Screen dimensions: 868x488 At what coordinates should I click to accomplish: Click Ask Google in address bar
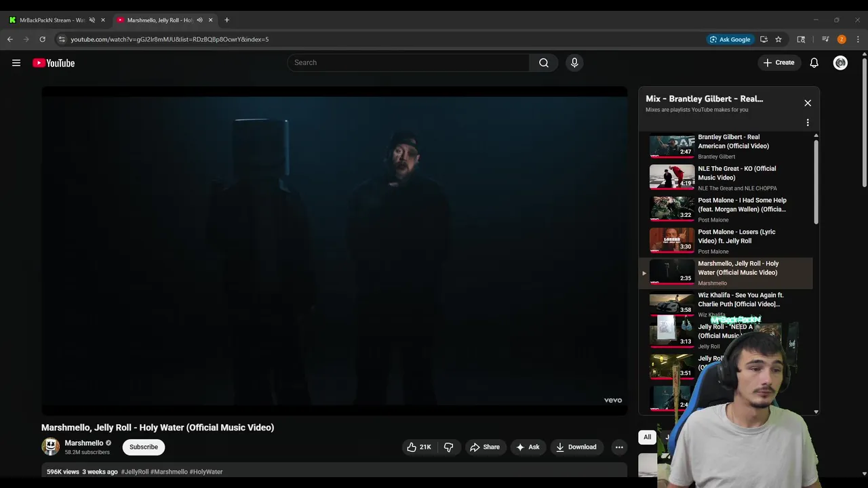click(730, 39)
